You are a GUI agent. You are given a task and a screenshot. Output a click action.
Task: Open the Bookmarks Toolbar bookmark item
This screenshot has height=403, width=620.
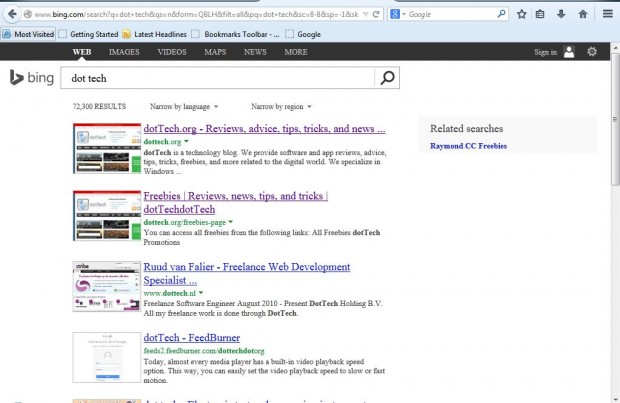tap(235, 34)
